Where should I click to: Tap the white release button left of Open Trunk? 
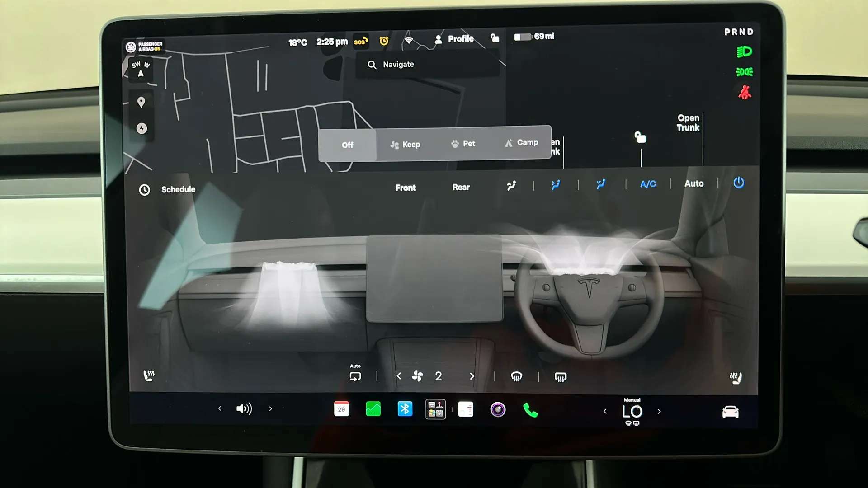coord(640,137)
